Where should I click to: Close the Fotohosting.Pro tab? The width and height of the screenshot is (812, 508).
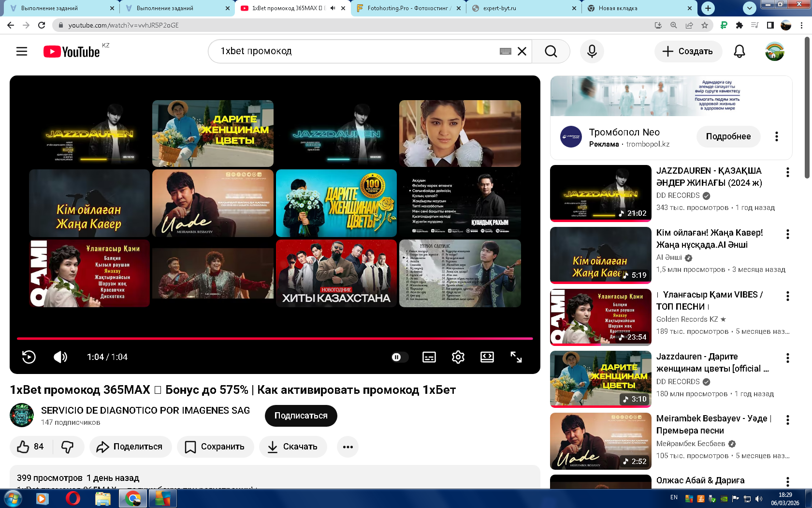pos(459,8)
